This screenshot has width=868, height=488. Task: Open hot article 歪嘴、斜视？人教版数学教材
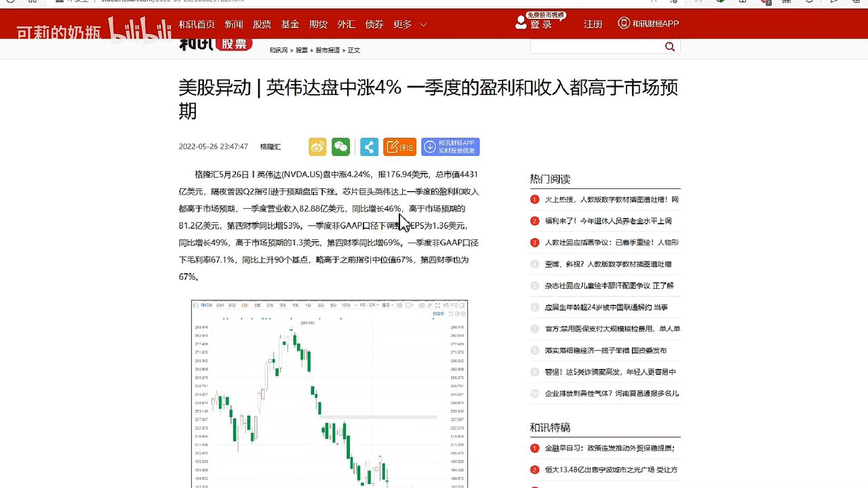pos(608,264)
